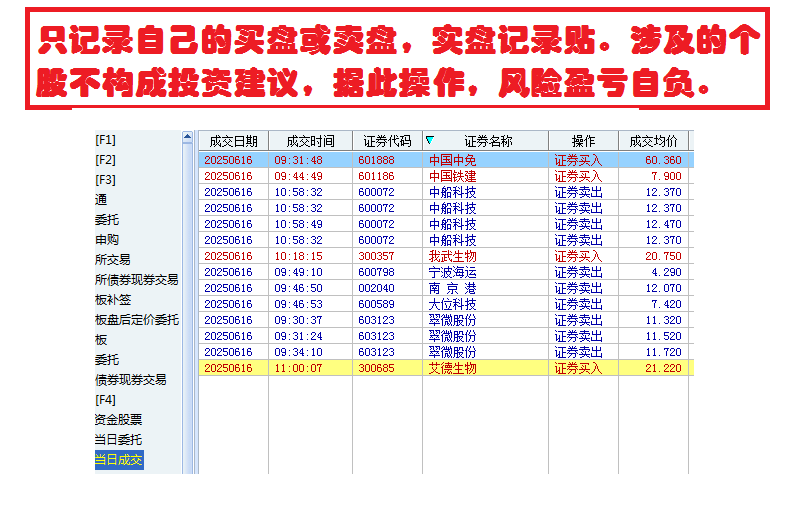The height and width of the screenshot is (515, 797).
Task: Select the 宁波海运 row name
Action: tap(452, 272)
